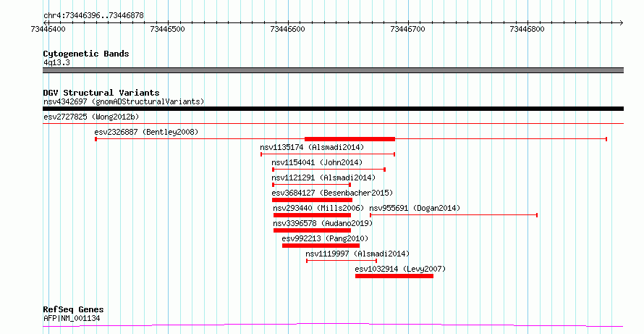This screenshot has width=644, height=334.
Task: Select the esv992213 thick red bar
Action: [x=321, y=246]
